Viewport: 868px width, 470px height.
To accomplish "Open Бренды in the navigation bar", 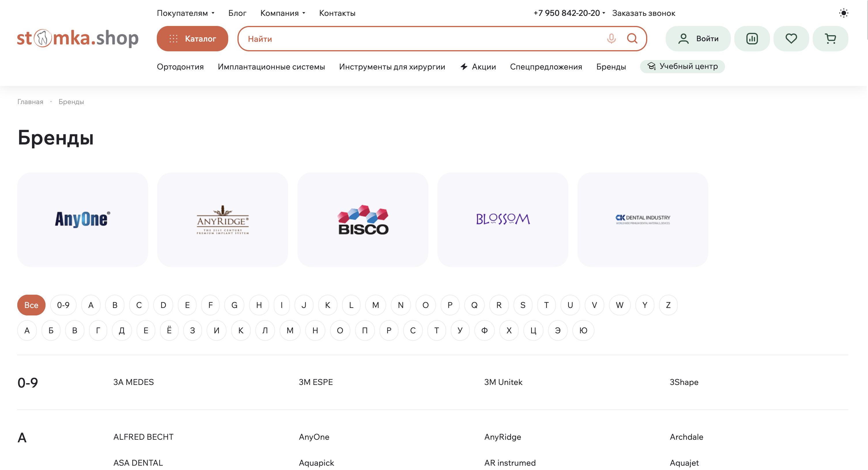I will coord(611,66).
